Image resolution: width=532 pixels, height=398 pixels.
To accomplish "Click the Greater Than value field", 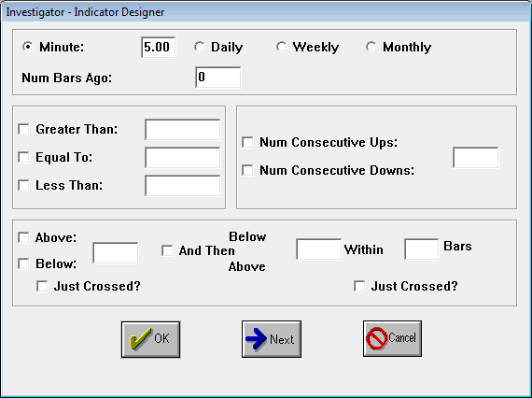I will tap(183, 129).
